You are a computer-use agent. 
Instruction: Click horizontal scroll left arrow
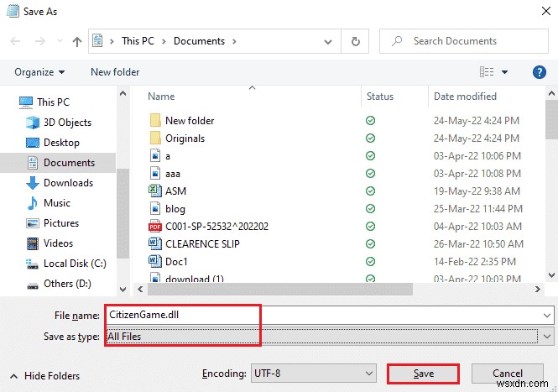tap(140, 289)
